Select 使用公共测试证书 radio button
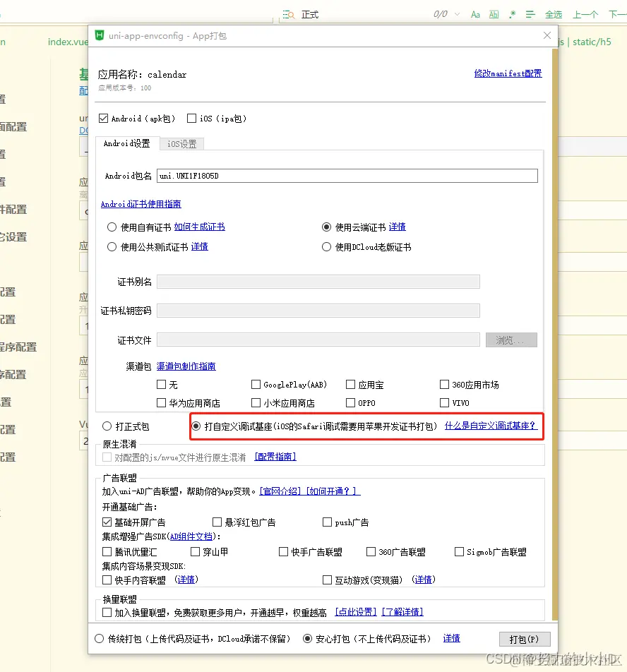This screenshot has width=627, height=672. pyautogui.click(x=112, y=247)
